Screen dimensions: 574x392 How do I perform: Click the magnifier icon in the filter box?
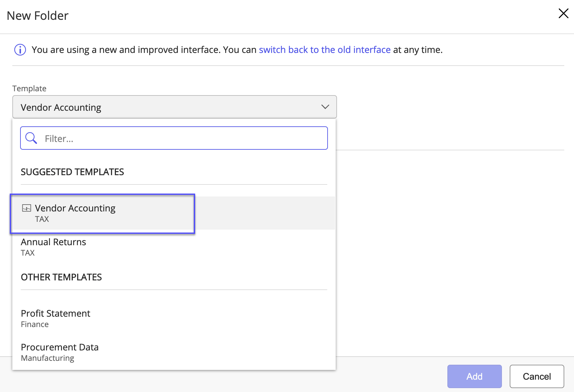click(31, 138)
